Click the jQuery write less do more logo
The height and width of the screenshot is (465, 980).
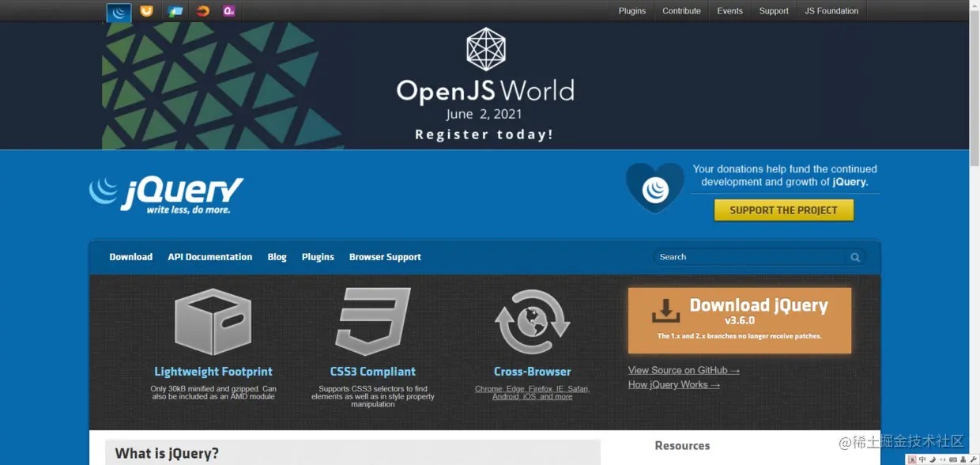[x=167, y=195]
